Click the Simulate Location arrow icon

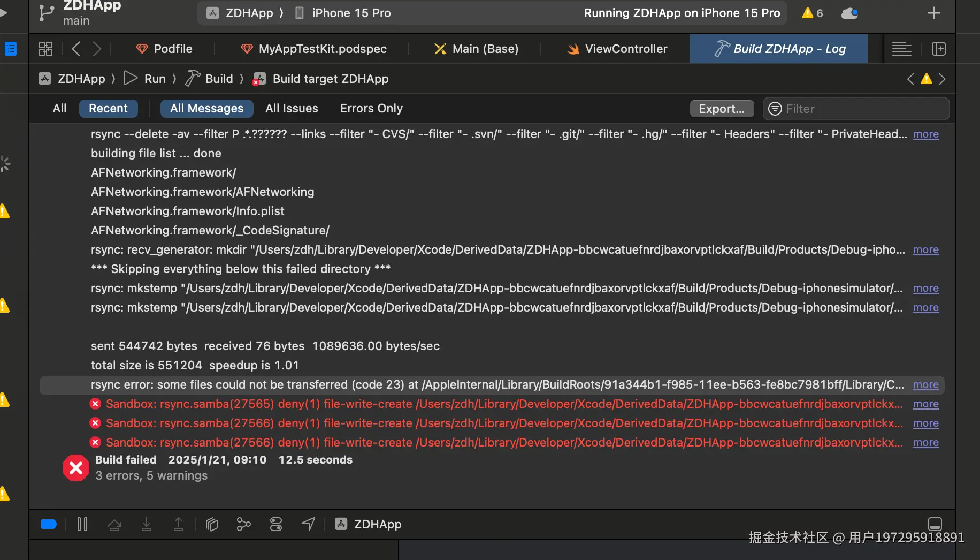pyautogui.click(x=308, y=524)
